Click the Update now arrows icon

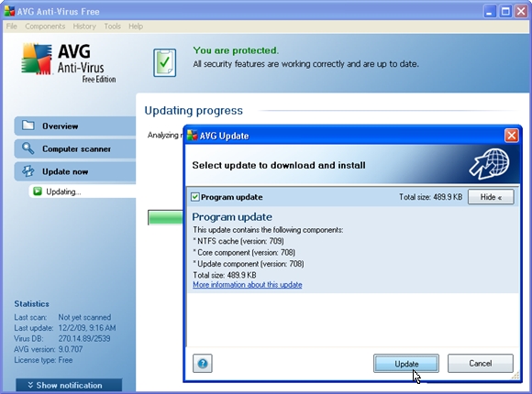coord(28,171)
